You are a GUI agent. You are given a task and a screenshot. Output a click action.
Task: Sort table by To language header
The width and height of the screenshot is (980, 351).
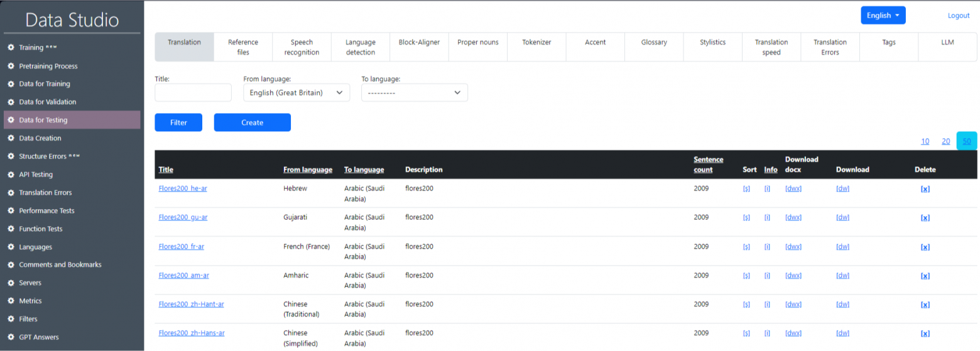point(364,170)
